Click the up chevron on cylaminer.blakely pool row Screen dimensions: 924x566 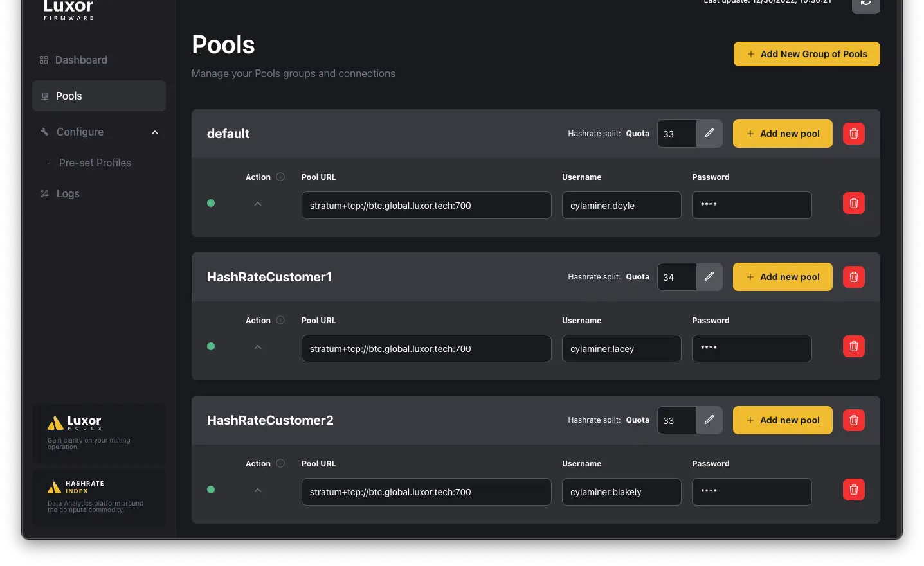258,490
